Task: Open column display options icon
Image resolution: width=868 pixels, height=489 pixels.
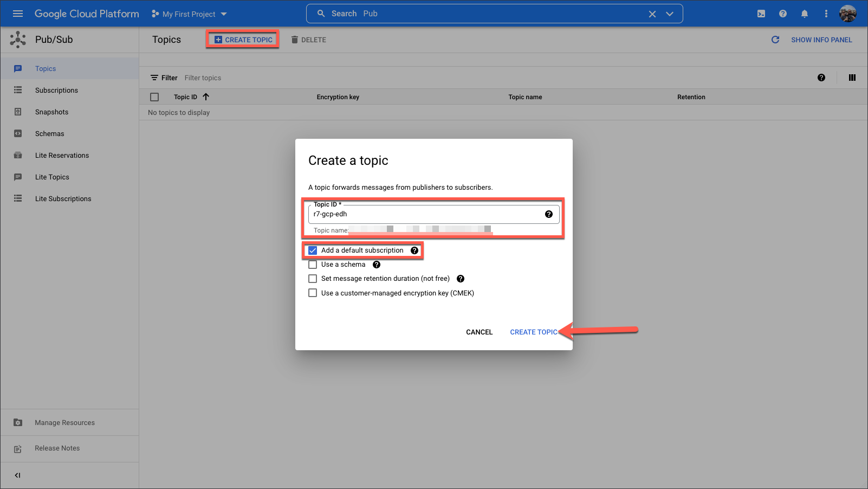Action: (852, 78)
